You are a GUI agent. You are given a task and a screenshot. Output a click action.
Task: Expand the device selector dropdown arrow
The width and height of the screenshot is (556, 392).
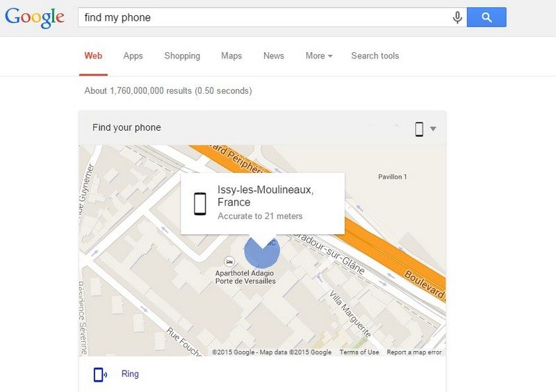(x=433, y=129)
